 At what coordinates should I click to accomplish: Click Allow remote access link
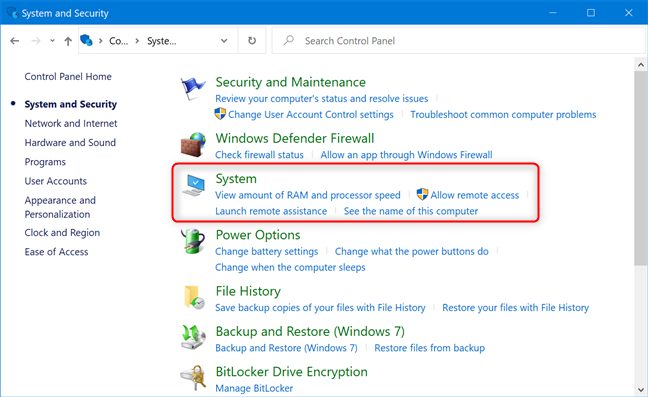pos(474,195)
